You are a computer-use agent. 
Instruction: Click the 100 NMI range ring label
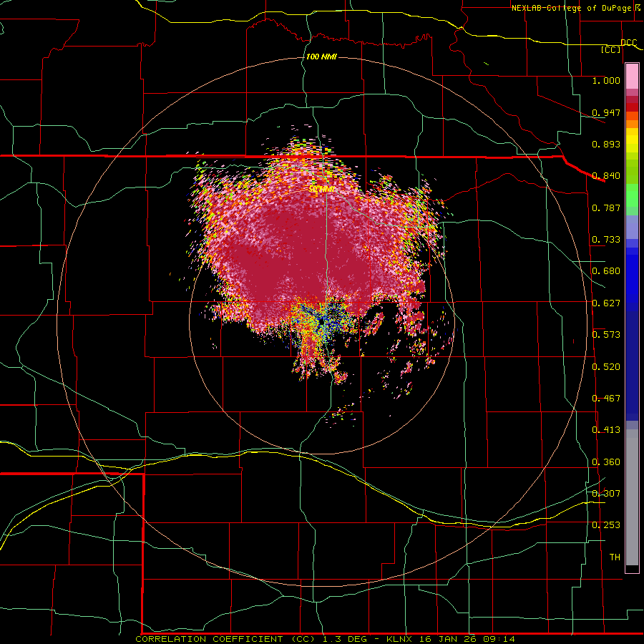pos(321,57)
